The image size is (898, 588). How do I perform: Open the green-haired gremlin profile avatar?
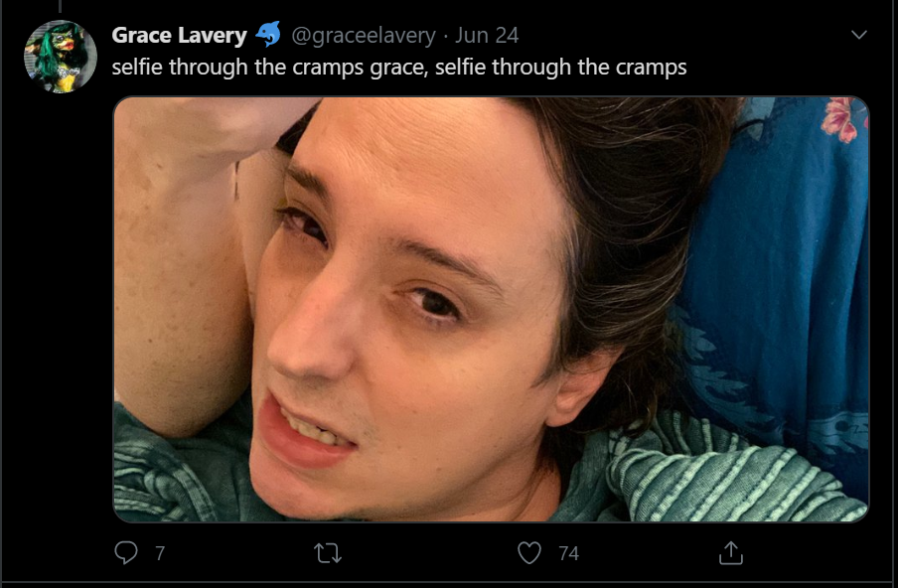(x=61, y=56)
